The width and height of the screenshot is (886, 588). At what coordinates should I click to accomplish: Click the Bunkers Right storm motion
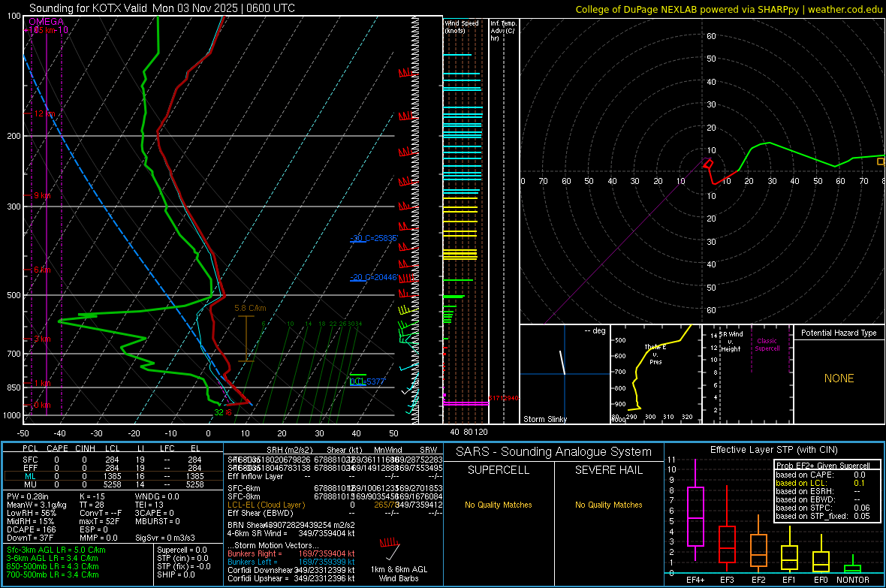pyautogui.click(x=291, y=553)
